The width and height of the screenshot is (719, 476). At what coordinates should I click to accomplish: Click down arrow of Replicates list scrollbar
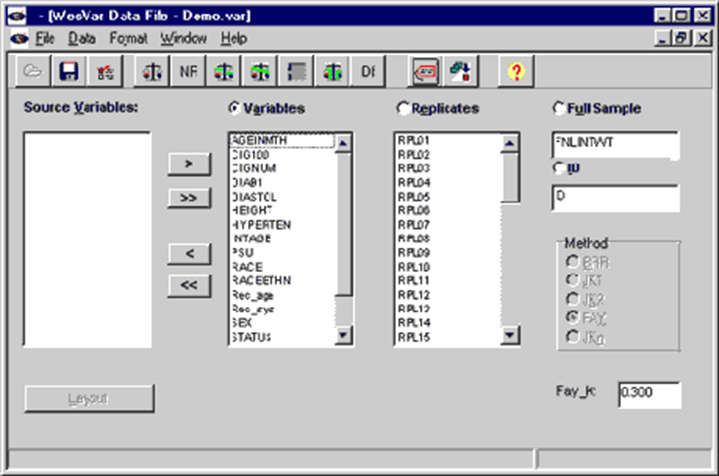coord(510,335)
